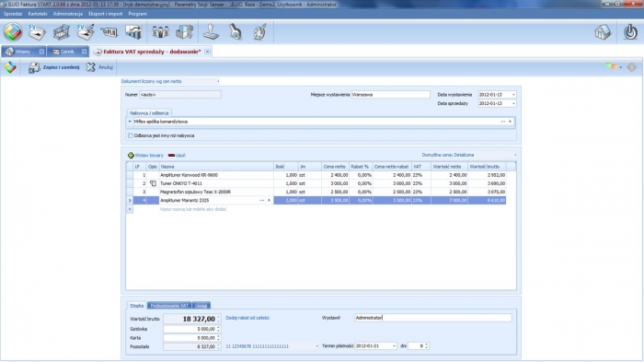
Task: Open the Termin płatności date dropdown
Action: point(394,346)
